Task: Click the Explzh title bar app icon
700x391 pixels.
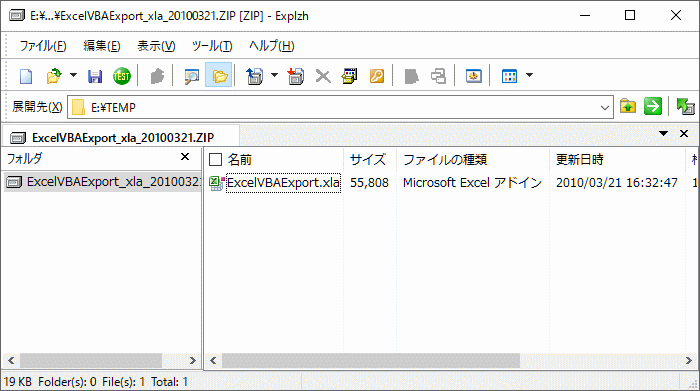Action: 17,16
